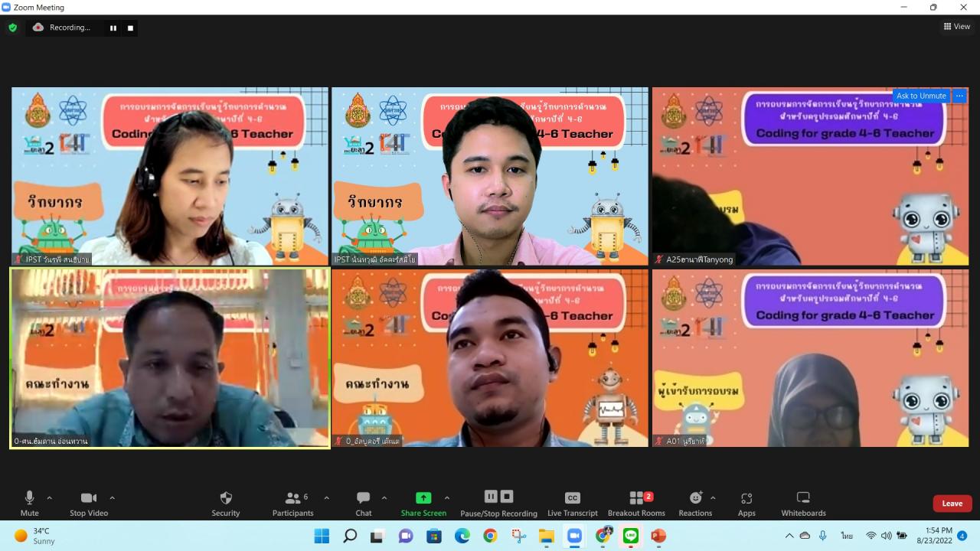980x551 pixels.
Task: Select the IPST วันรพี video tile
Action: [x=169, y=176]
